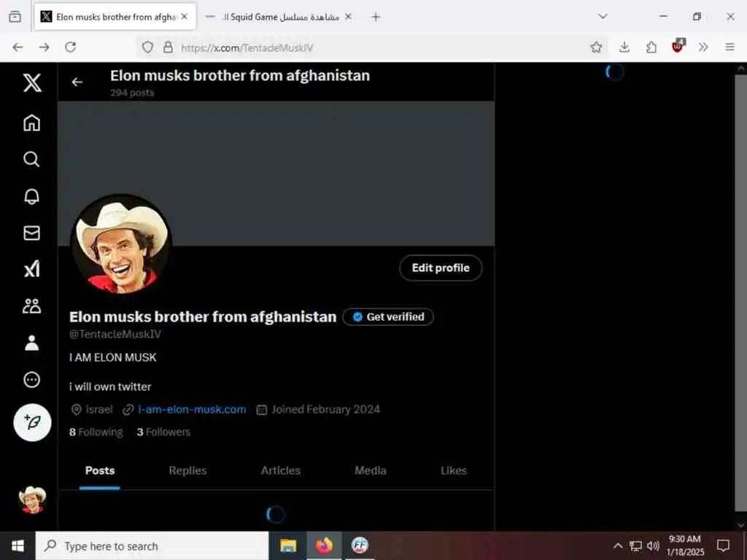Click the Get verified button
Screen dimensions: 747x560
click(388, 316)
